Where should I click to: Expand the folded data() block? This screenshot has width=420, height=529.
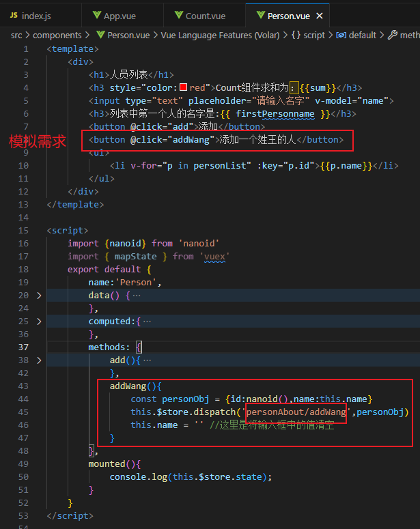point(39,296)
